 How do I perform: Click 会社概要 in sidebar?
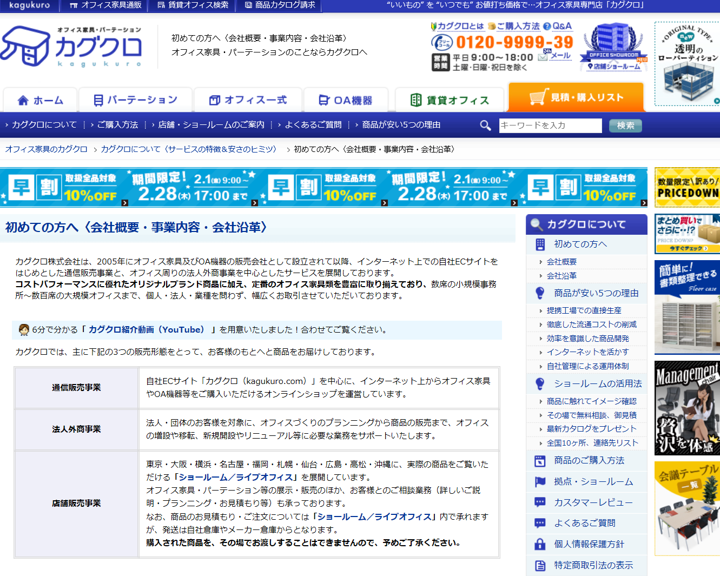pyautogui.click(x=561, y=262)
